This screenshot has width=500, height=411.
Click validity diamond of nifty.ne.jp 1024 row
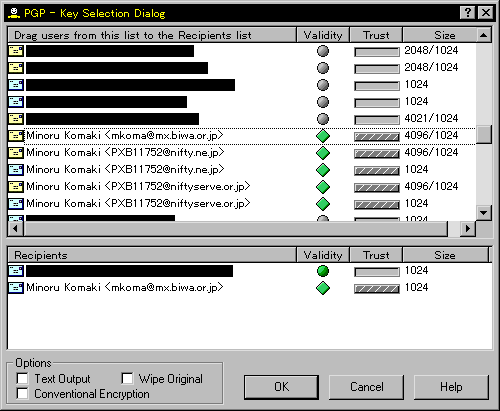click(323, 170)
